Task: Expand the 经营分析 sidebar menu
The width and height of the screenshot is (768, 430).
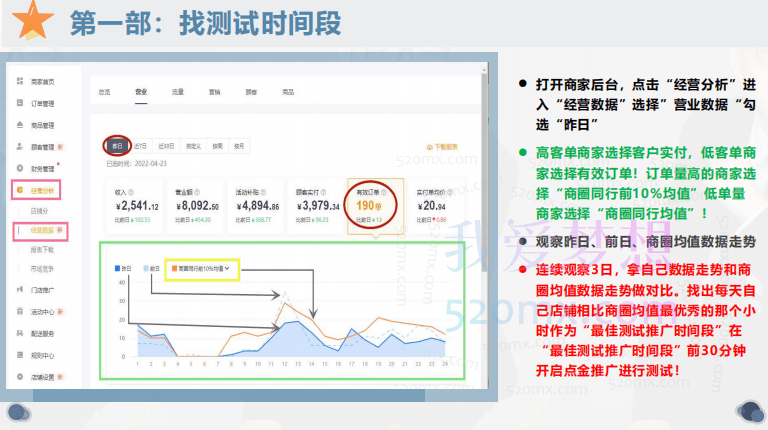Action: click(x=33, y=188)
